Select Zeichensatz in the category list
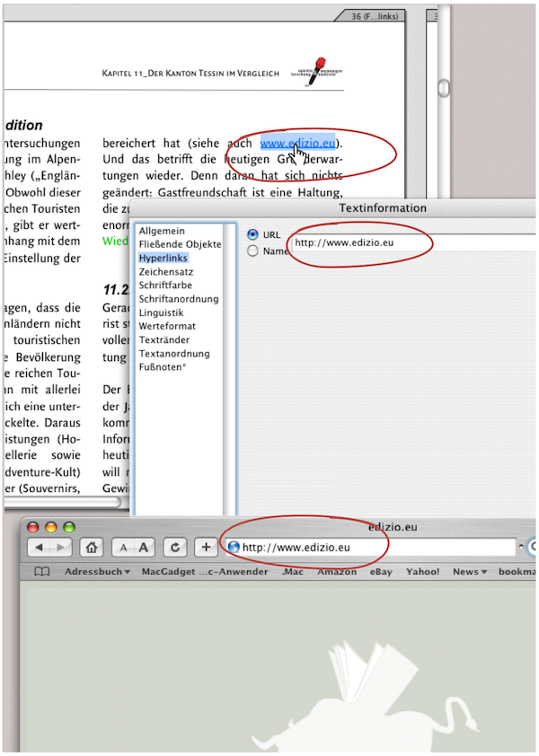 pos(165,271)
